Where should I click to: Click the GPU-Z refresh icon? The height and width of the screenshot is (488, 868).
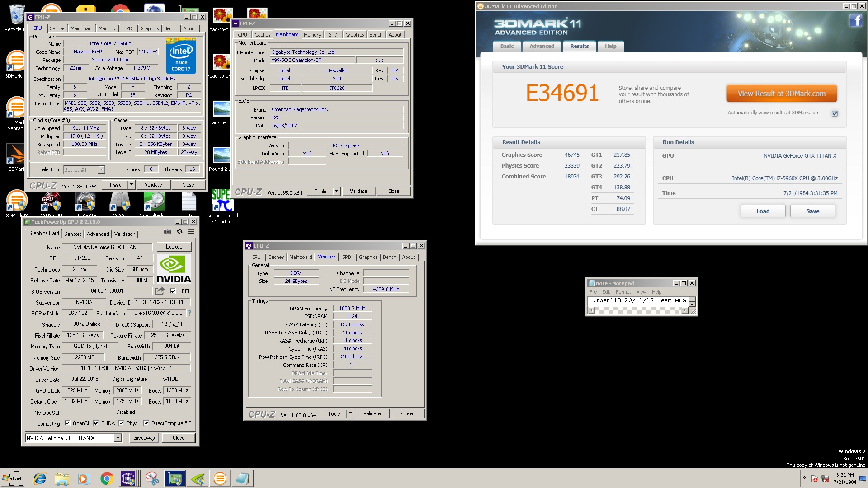[x=179, y=231]
